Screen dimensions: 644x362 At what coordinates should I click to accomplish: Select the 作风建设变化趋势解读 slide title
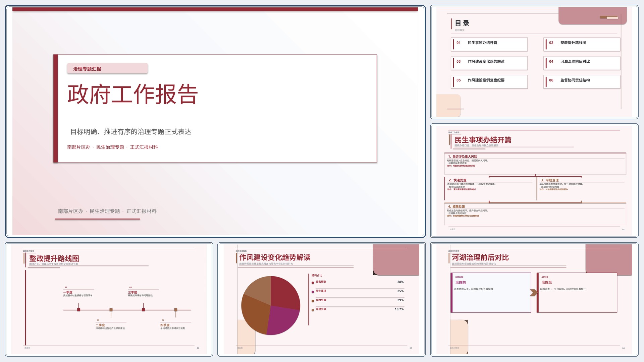point(275,257)
